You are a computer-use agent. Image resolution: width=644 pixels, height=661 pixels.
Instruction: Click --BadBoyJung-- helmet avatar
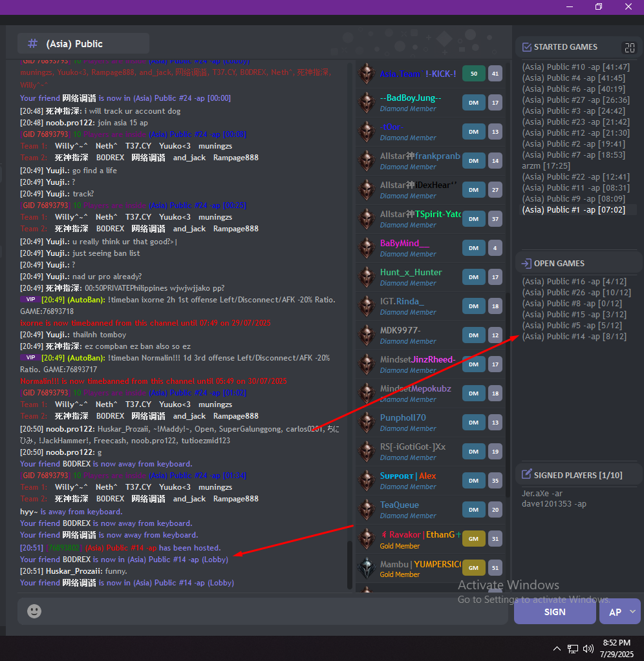pos(367,103)
